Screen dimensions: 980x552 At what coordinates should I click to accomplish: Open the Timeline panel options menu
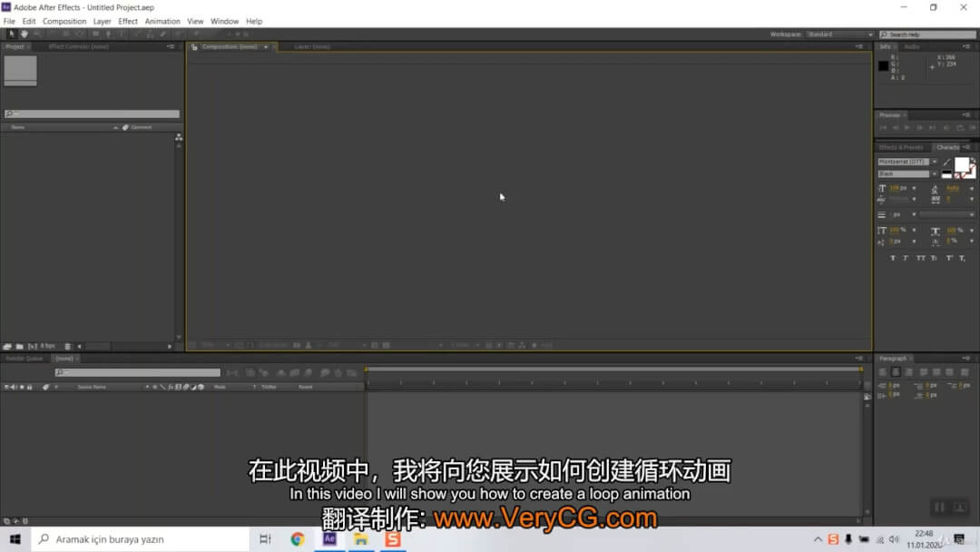[859, 359]
